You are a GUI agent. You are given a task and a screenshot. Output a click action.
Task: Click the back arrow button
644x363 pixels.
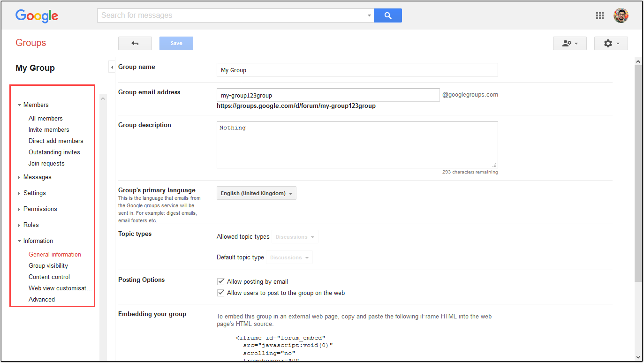(135, 43)
